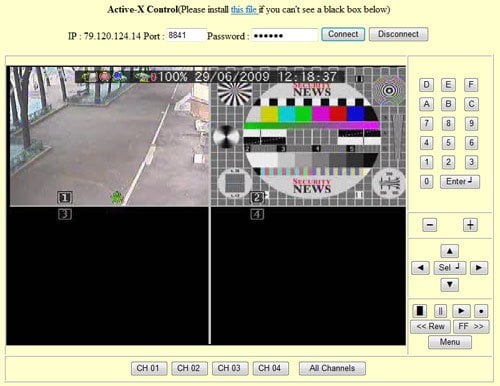
Task: Click keypad button D
Action: 426,85
